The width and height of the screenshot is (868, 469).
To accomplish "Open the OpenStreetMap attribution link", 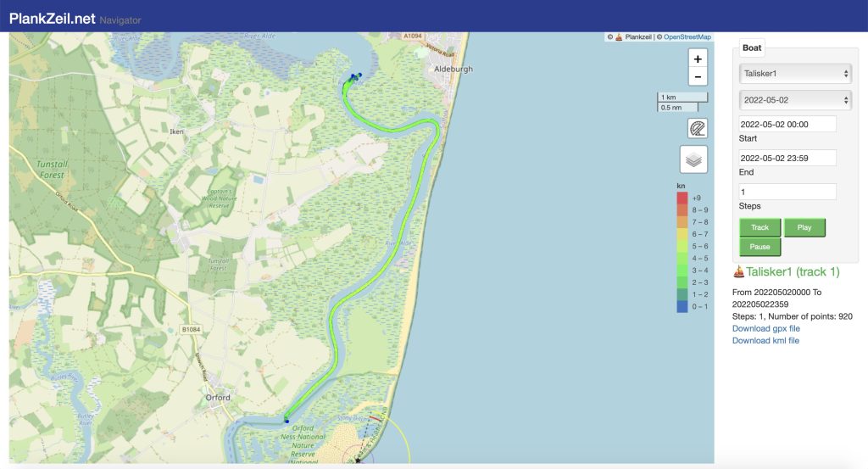I will coord(687,37).
